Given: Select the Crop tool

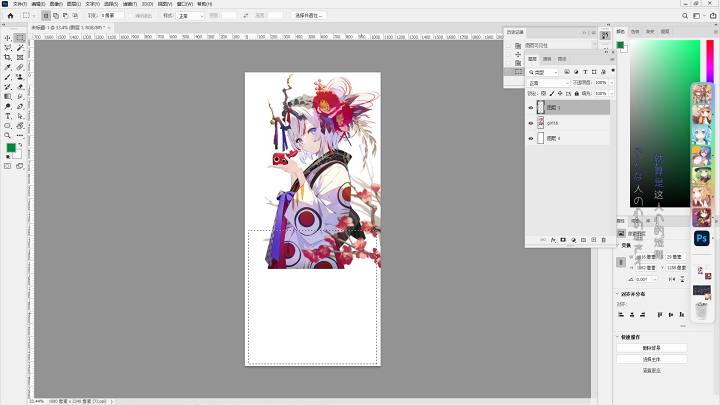Looking at the screenshot, I should pyautogui.click(x=8, y=57).
